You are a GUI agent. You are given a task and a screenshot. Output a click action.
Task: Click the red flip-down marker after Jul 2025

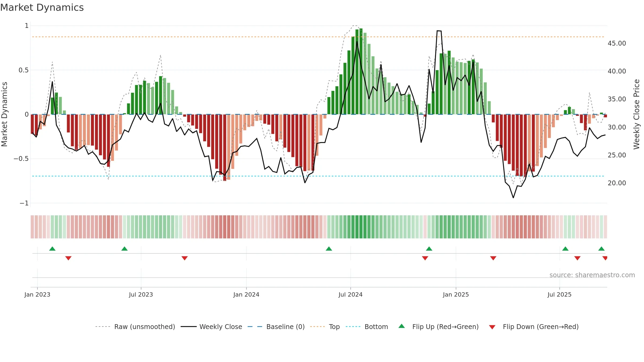click(577, 258)
